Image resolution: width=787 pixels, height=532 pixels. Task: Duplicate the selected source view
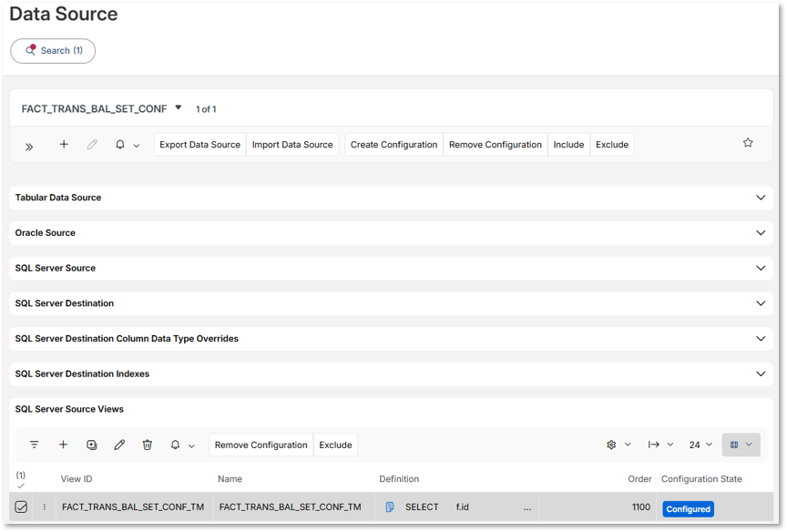tap(91, 445)
